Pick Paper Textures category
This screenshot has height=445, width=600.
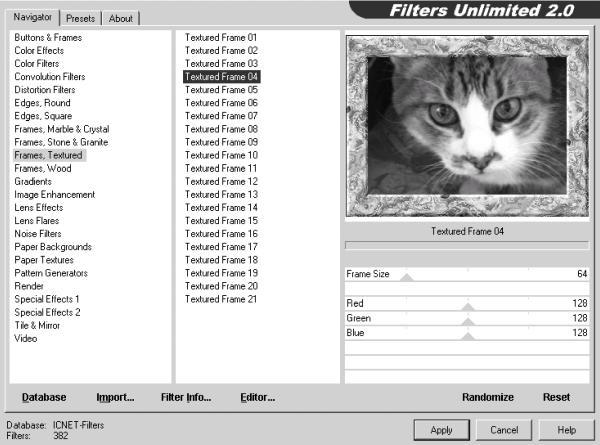(44, 260)
